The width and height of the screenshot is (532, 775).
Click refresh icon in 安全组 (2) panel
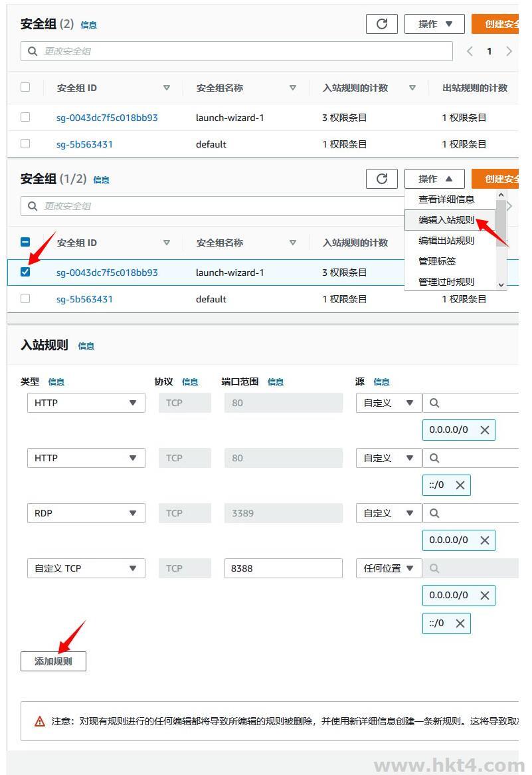tap(381, 24)
